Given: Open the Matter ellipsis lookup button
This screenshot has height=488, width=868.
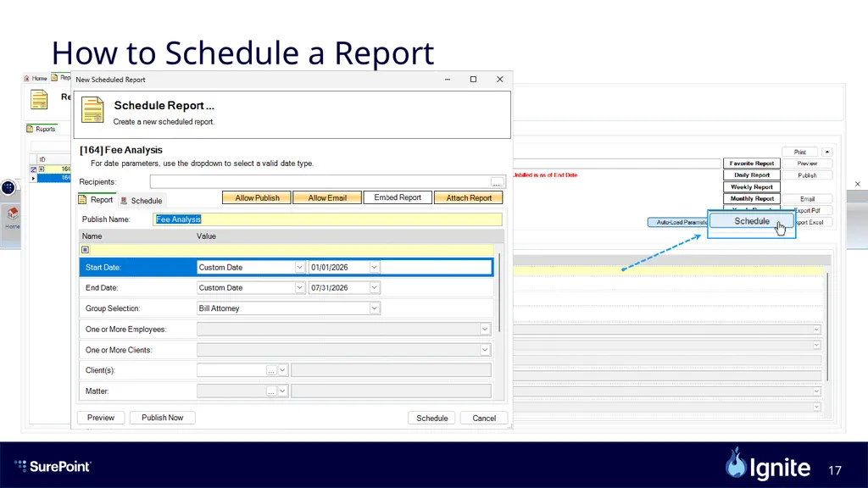Looking at the screenshot, I should coord(270,391).
